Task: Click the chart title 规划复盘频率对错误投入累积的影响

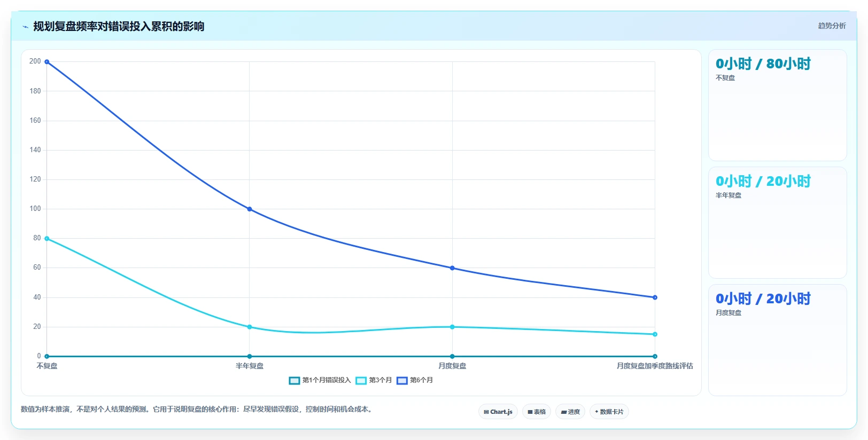Action: (119, 26)
